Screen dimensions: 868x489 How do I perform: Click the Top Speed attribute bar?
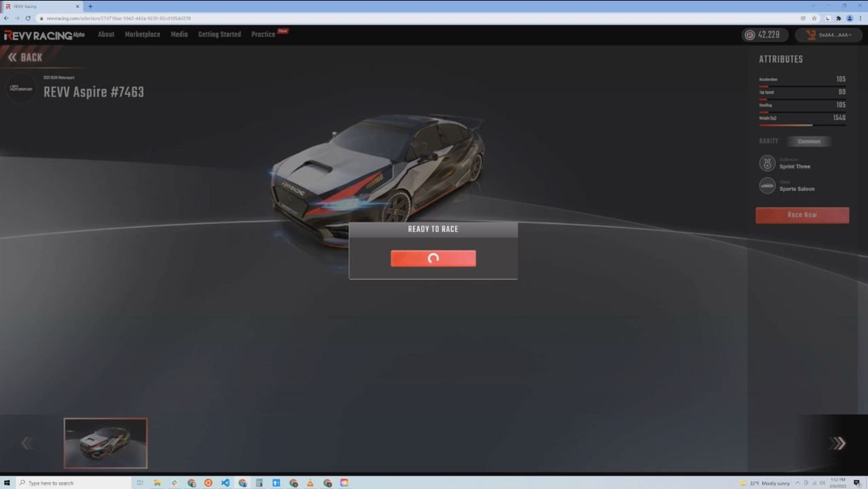click(x=802, y=99)
